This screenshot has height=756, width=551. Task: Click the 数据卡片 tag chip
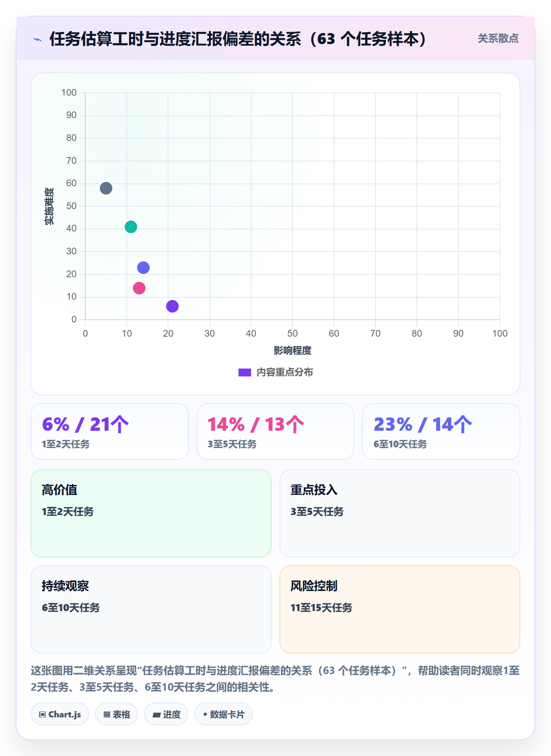(224, 714)
